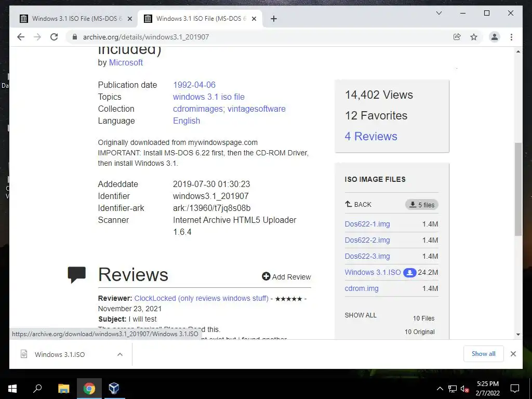Open the cdromimages collection link
Viewport: 532px width, 399px height.
[x=198, y=109]
